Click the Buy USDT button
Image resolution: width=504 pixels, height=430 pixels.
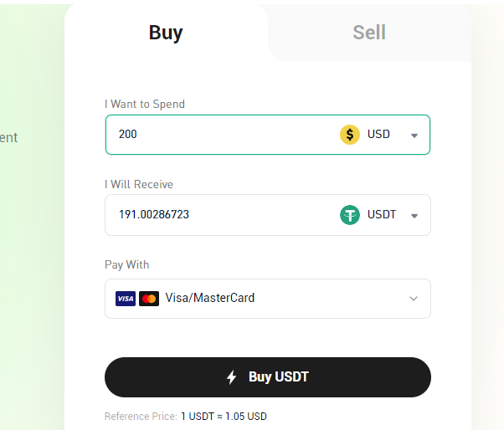(x=268, y=377)
